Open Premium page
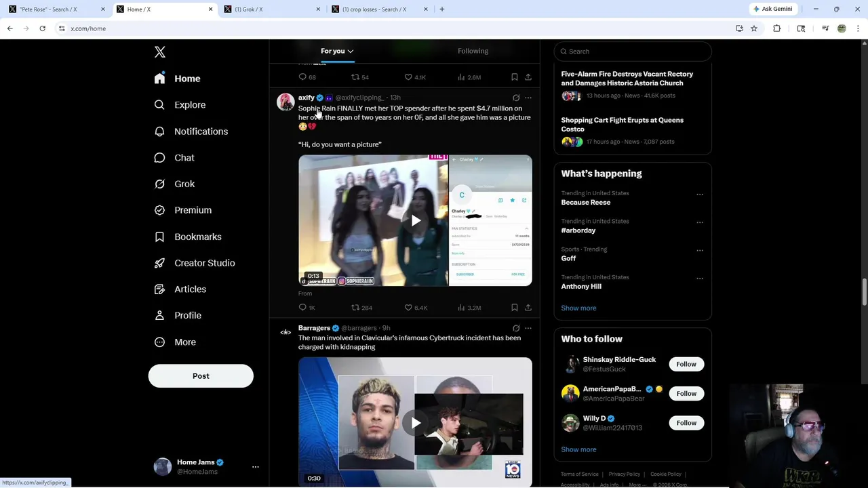Viewport: 868px width, 488px height. [182, 210]
